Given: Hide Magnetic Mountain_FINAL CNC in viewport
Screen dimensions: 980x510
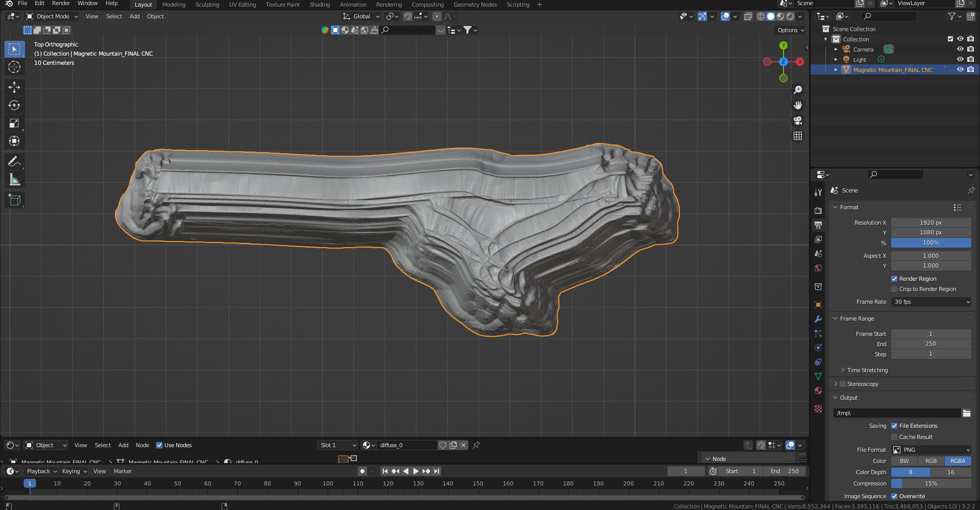Looking at the screenshot, I should point(960,69).
